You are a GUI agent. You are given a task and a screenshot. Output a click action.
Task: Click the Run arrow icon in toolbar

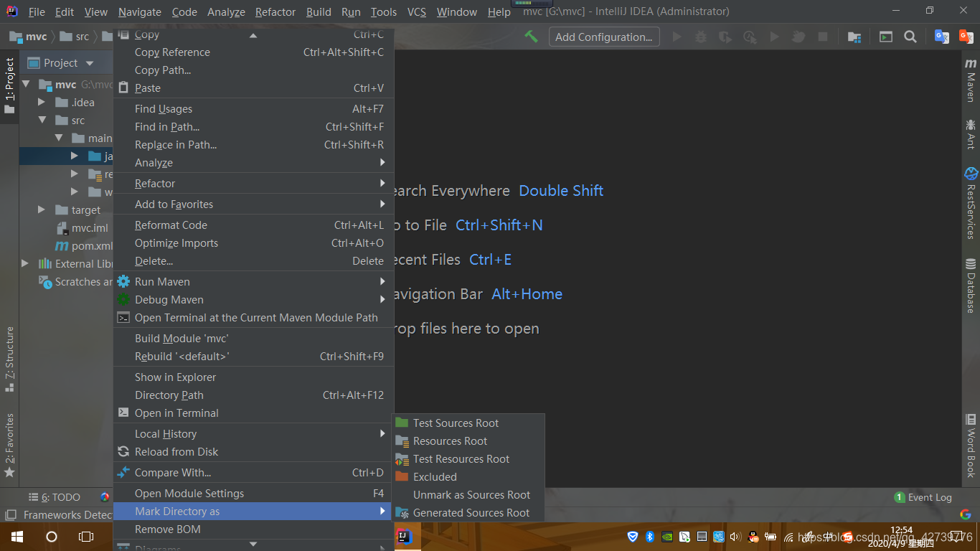pos(677,37)
